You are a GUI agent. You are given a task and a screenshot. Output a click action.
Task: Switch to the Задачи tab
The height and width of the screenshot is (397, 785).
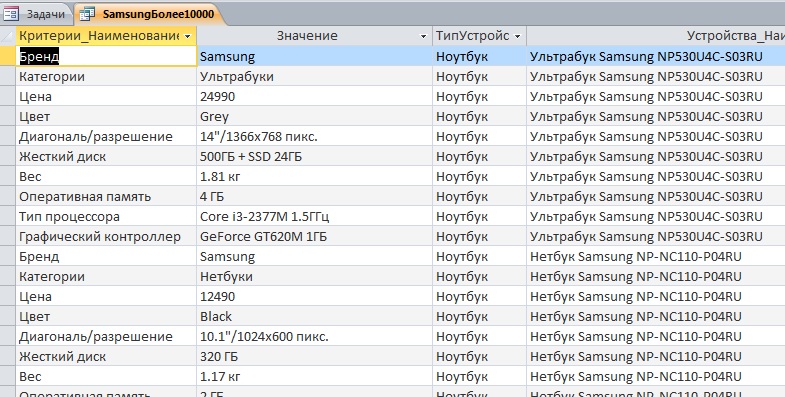pos(35,14)
